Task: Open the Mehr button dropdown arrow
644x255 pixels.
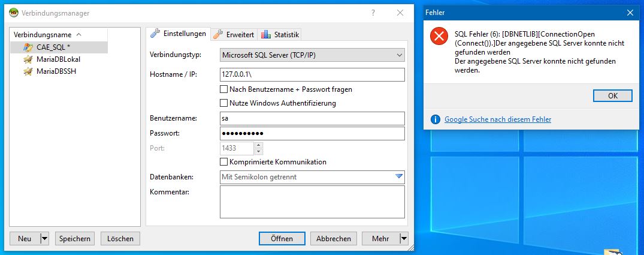Action: (x=404, y=239)
